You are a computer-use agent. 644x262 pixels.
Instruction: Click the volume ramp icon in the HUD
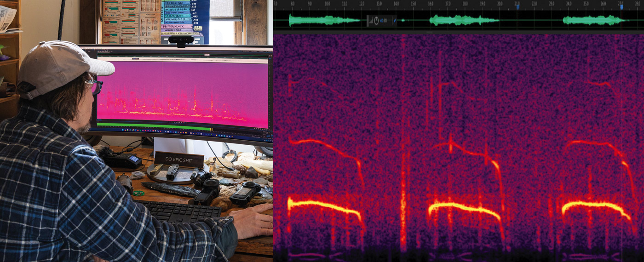point(371,21)
